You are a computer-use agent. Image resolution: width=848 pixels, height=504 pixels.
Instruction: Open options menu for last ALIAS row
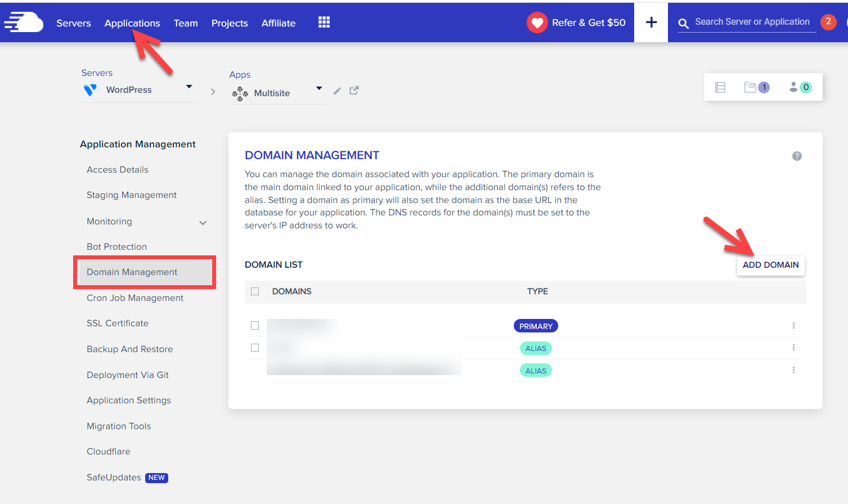pos(793,370)
